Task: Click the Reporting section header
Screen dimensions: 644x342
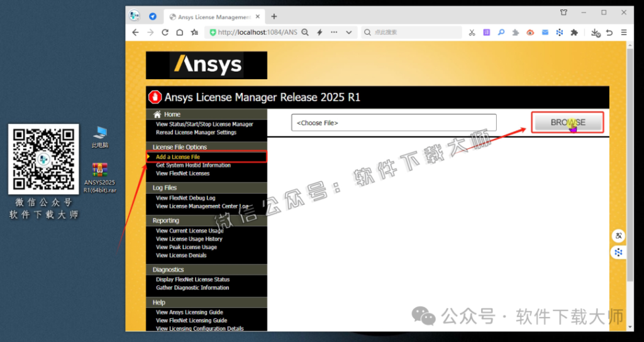Action: (206, 221)
